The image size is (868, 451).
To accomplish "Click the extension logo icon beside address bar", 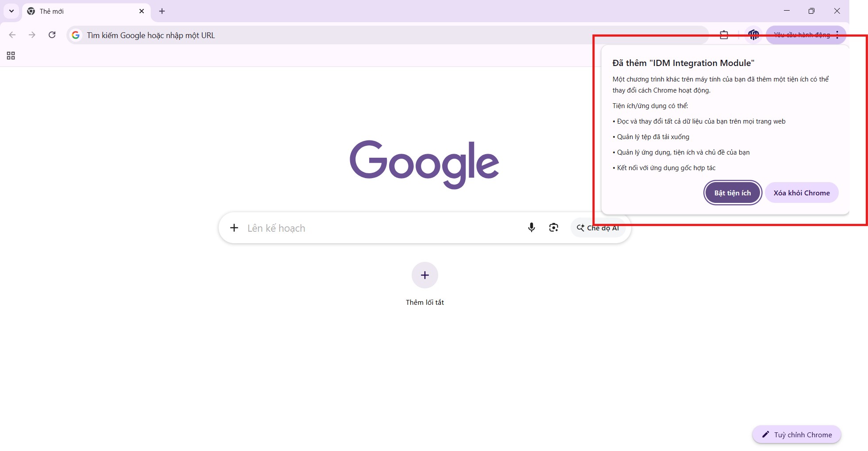I will pyautogui.click(x=753, y=34).
